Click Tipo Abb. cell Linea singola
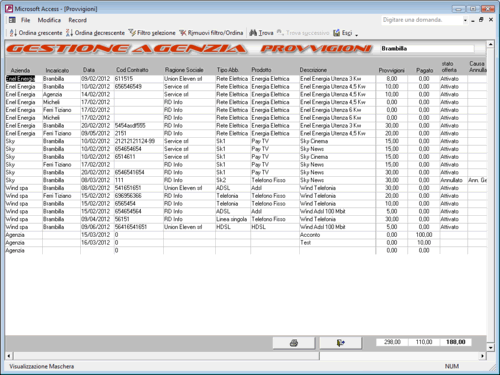 click(233, 219)
